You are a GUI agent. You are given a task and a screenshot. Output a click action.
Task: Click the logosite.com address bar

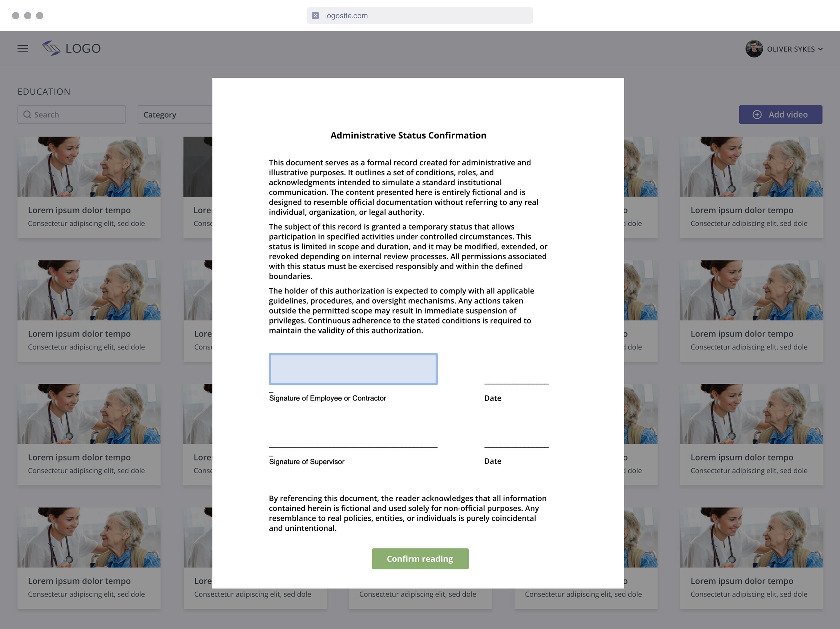coord(420,16)
